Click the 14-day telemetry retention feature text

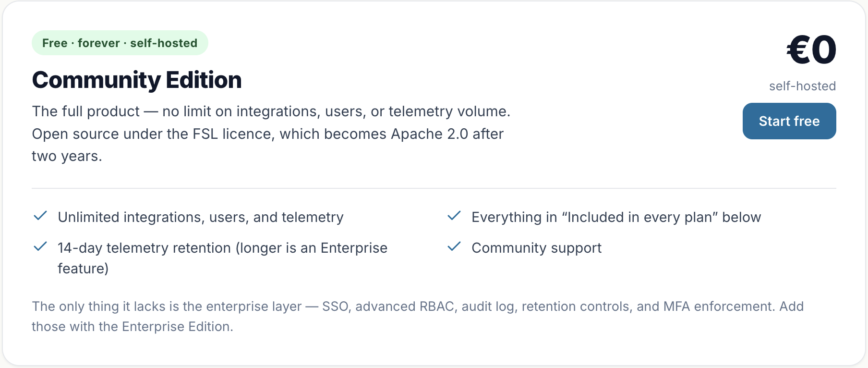coord(222,258)
